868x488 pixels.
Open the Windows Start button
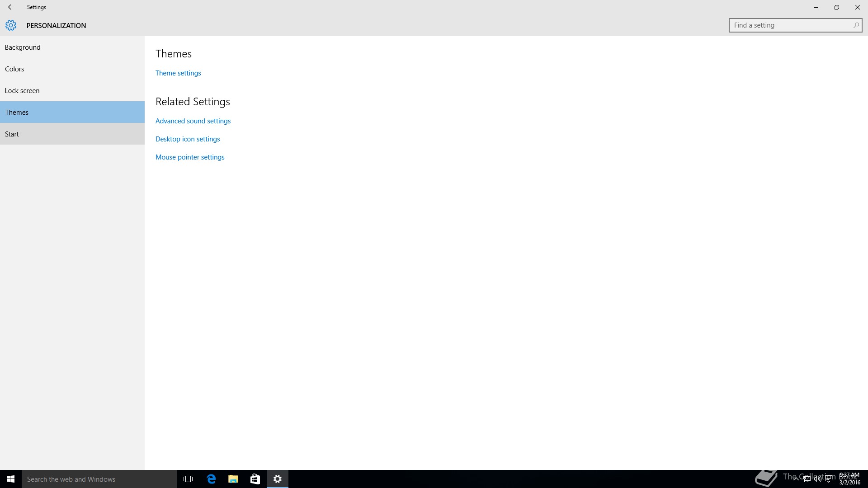click(x=10, y=479)
